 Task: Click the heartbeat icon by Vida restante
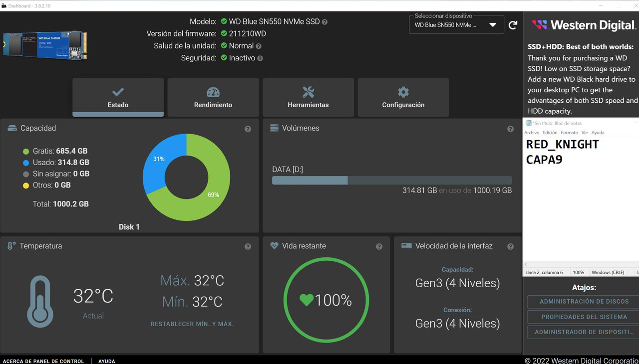point(274,246)
